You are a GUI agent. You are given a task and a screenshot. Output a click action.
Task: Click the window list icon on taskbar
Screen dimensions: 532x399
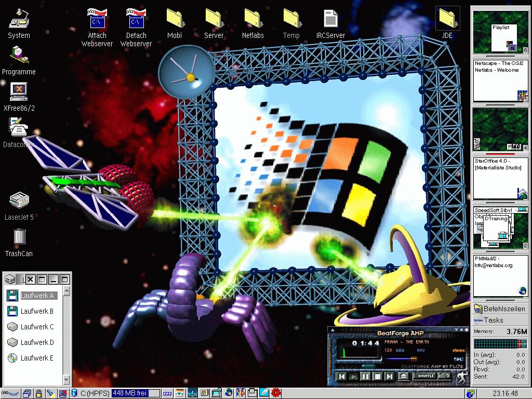click(x=27, y=394)
